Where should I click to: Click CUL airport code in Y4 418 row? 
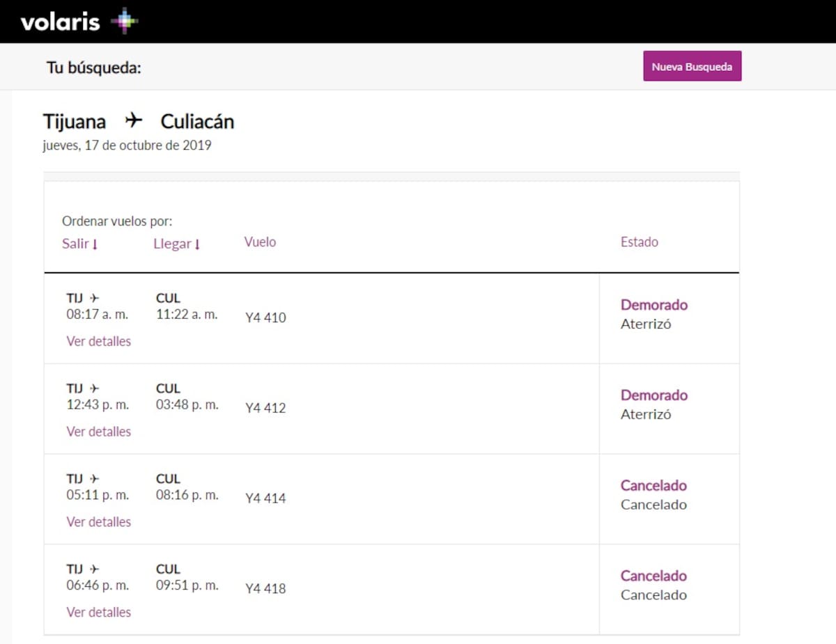pos(168,570)
